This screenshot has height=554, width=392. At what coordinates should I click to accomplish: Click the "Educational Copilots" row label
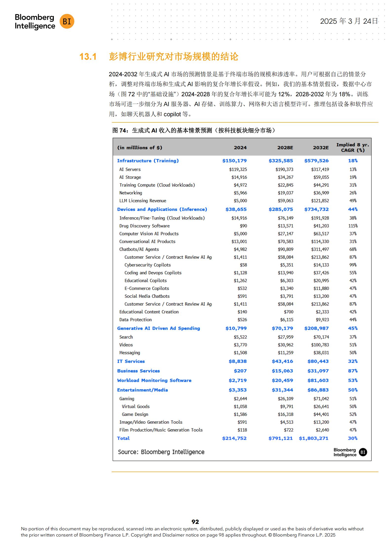pos(146,281)
